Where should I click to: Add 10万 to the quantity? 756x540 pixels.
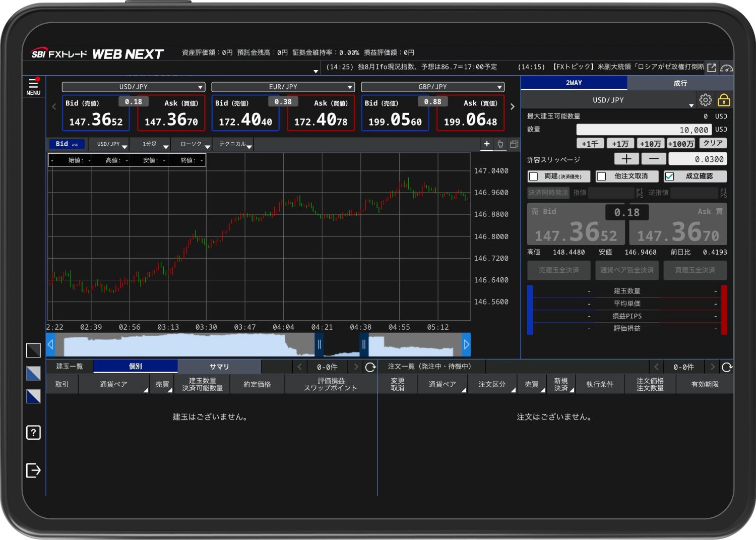click(651, 144)
